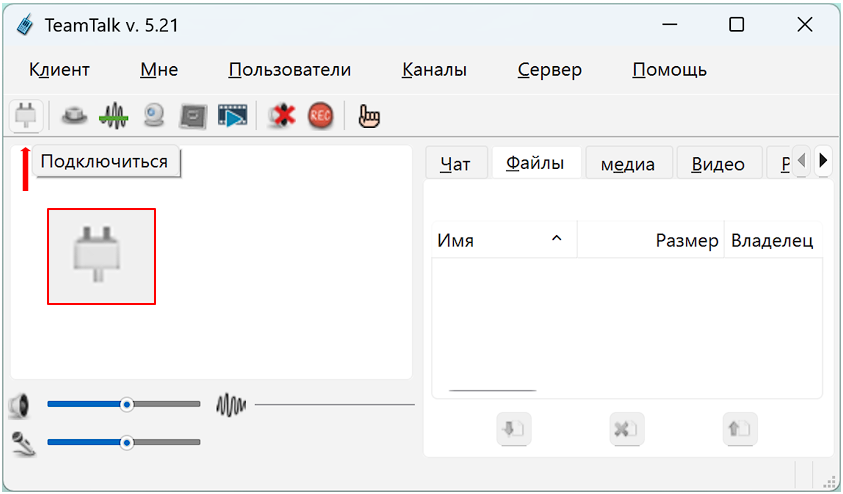
Task: Click the speaker volume slider handle
Action: (x=127, y=404)
